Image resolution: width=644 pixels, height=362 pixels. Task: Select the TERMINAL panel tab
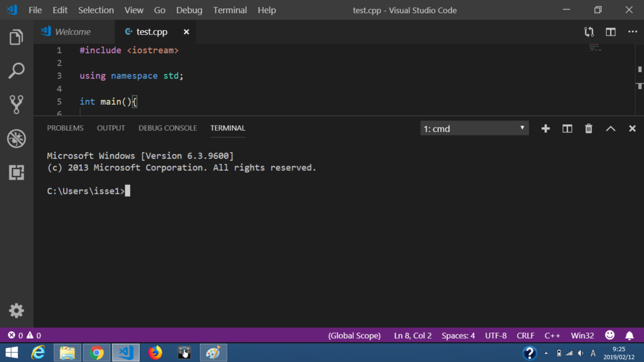(228, 128)
